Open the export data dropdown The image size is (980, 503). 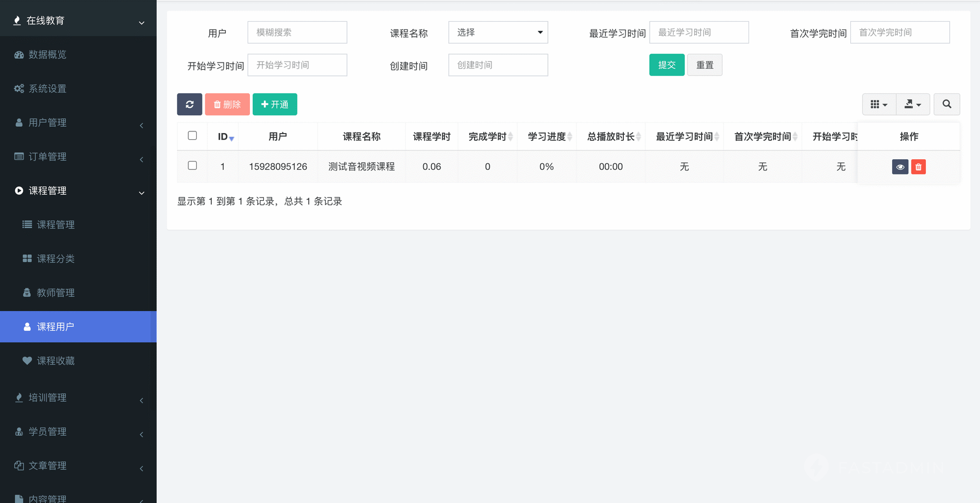912,105
